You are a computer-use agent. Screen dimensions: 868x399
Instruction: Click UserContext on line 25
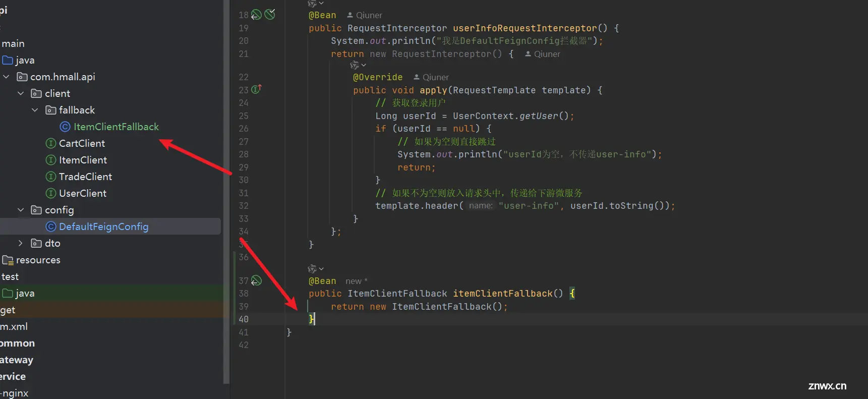[483, 116]
